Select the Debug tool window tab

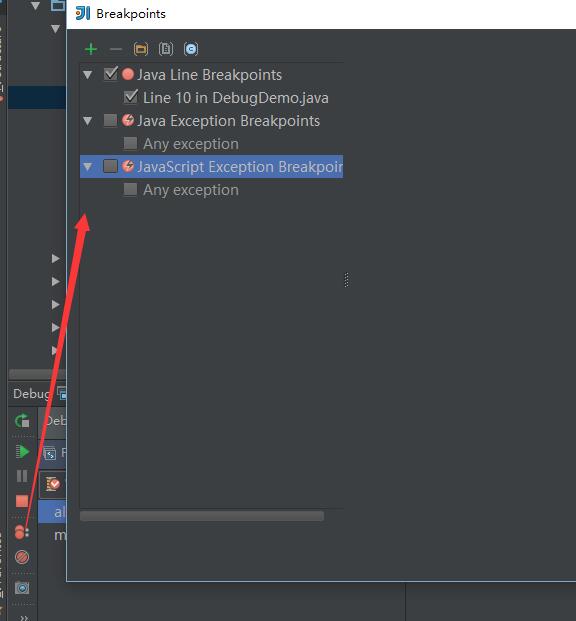coord(32,394)
